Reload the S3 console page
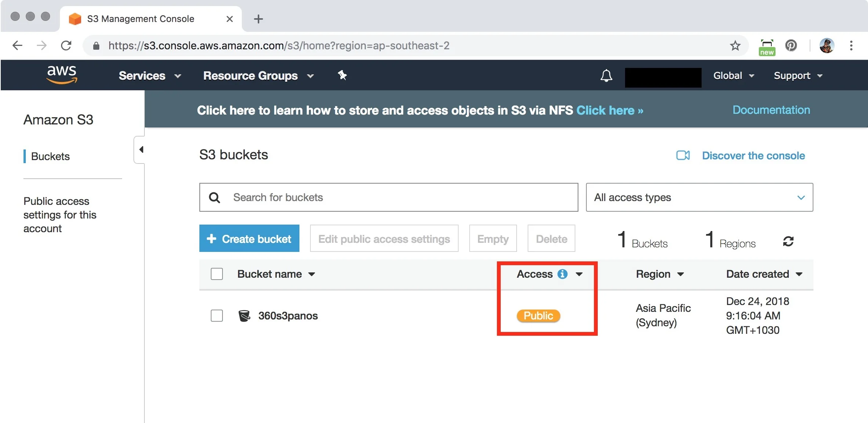The width and height of the screenshot is (868, 423). [66, 46]
